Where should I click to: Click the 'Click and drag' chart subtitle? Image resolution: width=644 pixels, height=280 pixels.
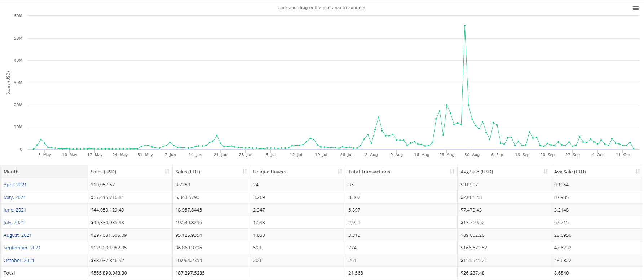click(322, 8)
